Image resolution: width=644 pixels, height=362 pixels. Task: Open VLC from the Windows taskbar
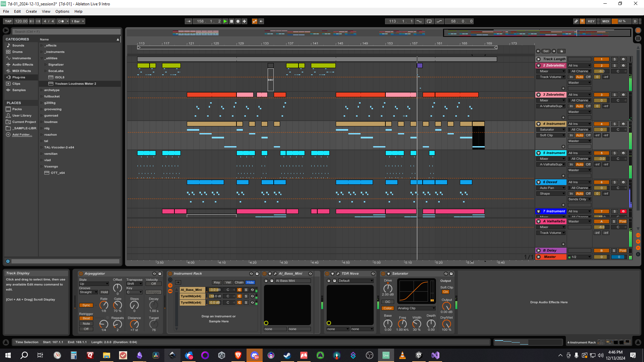point(402,355)
